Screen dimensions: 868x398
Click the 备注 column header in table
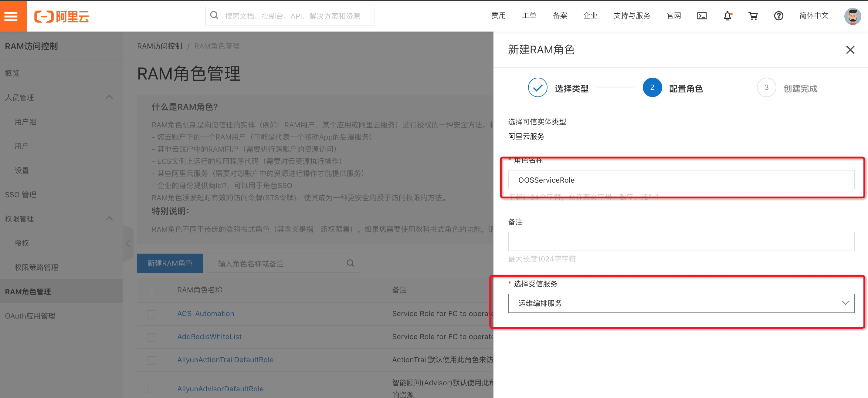399,290
